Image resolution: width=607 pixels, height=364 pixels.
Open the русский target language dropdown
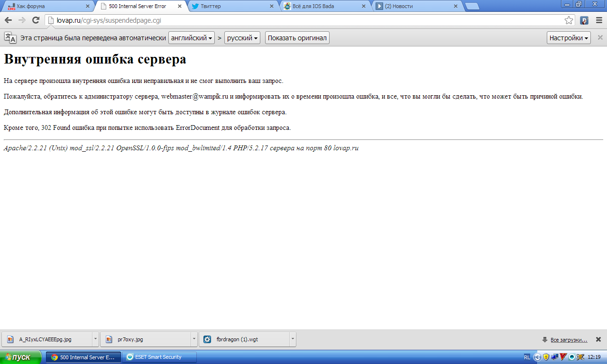click(242, 38)
